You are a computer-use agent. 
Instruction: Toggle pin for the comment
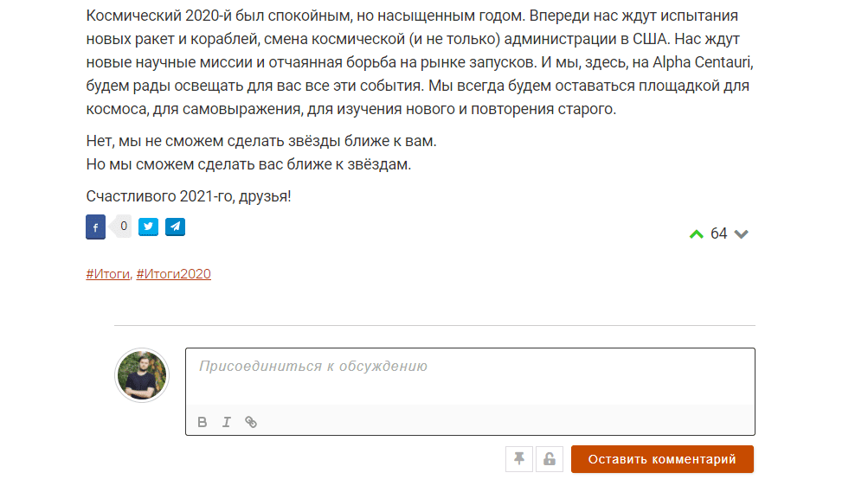pyautogui.click(x=519, y=459)
